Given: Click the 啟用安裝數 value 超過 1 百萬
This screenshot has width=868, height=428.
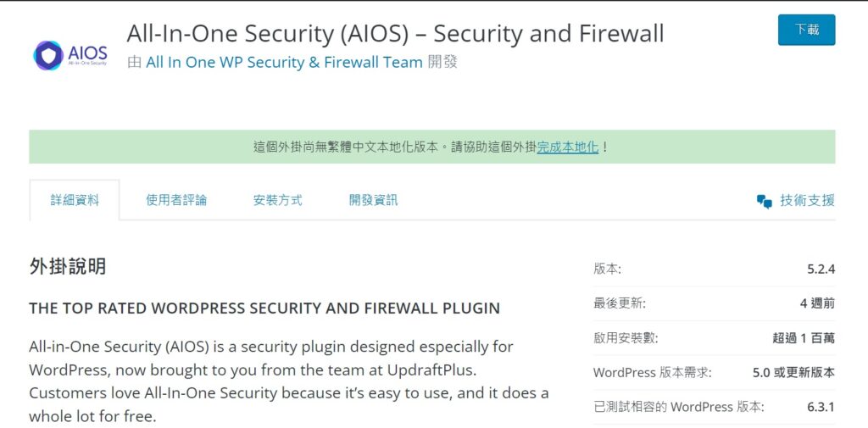Looking at the screenshot, I should (x=804, y=338).
